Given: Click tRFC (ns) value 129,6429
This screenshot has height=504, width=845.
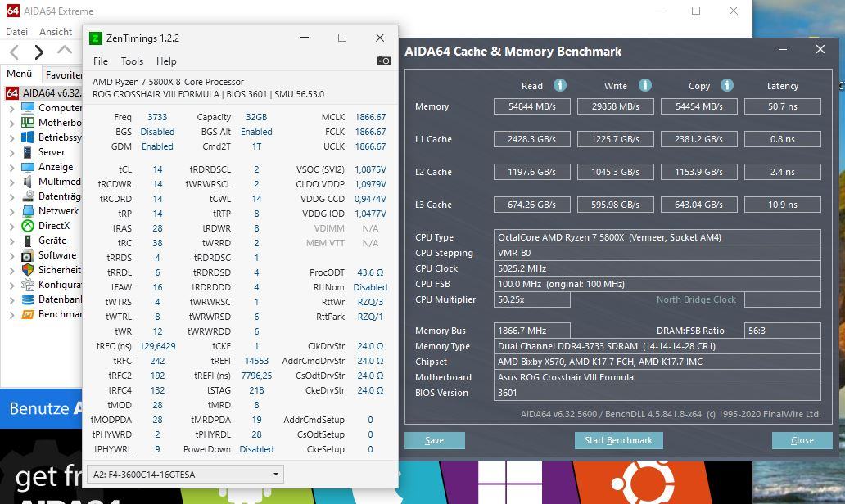Looking at the screenshot, I should 157,346.
